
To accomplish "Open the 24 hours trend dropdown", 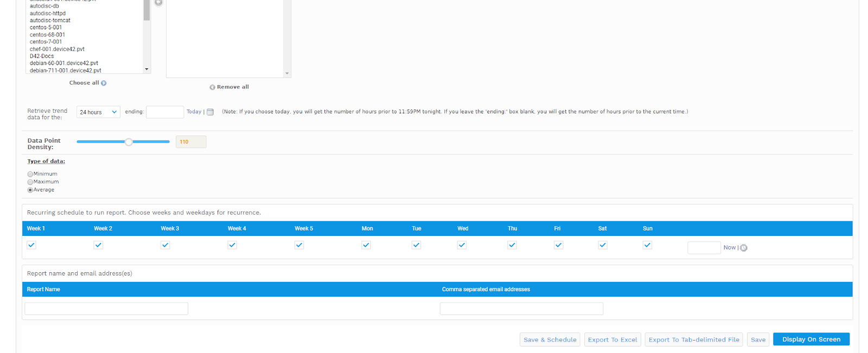I will point(98,112).
